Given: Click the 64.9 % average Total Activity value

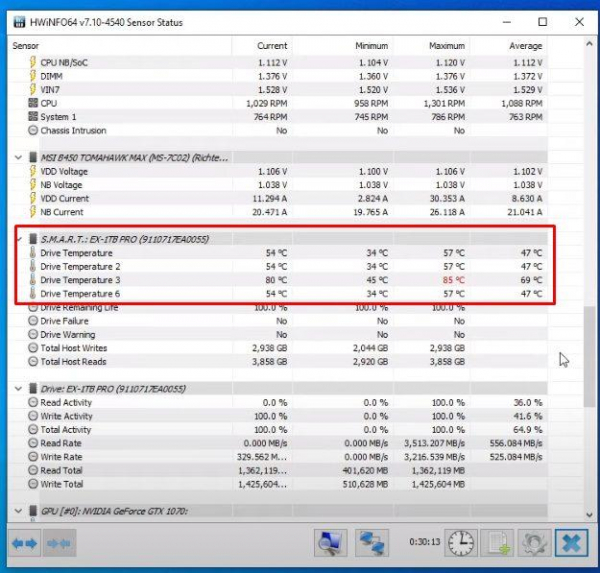Looking at the screenshot, I should (527, 430).
